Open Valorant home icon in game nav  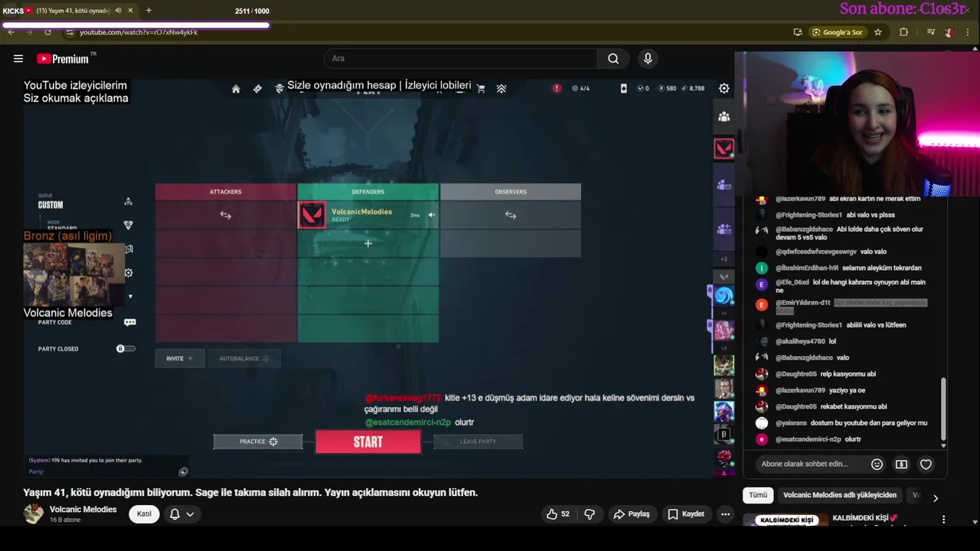coord(236,89)
